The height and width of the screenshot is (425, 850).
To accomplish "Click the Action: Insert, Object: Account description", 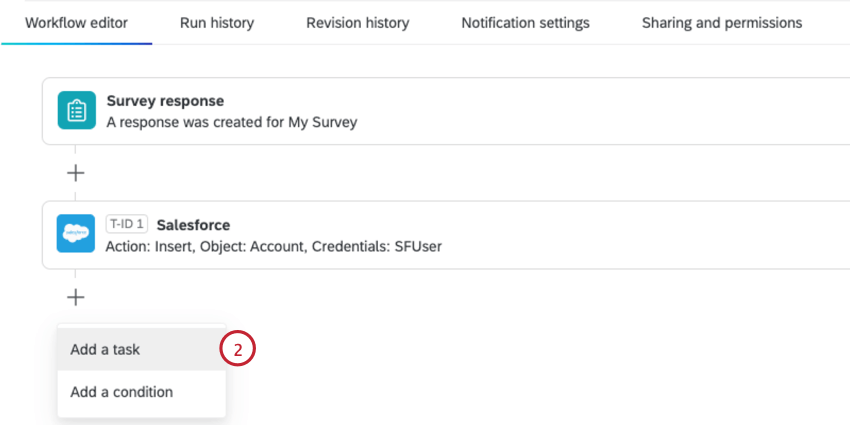I will click(273, 246).
